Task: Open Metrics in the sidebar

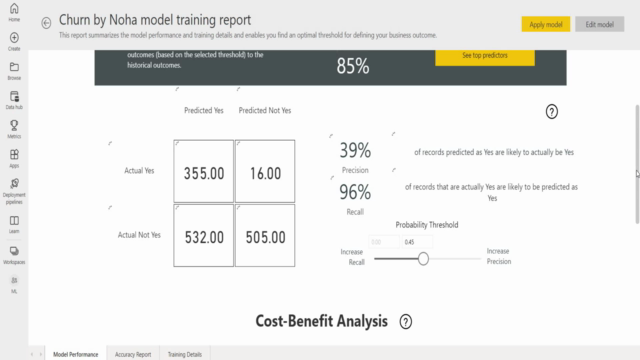Action: coord(14,129)
